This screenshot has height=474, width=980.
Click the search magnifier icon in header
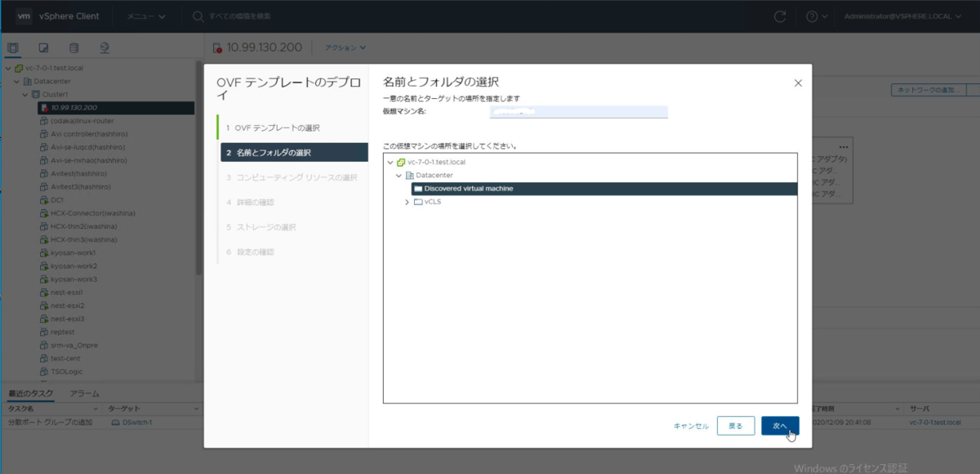(x=198, y=16)
